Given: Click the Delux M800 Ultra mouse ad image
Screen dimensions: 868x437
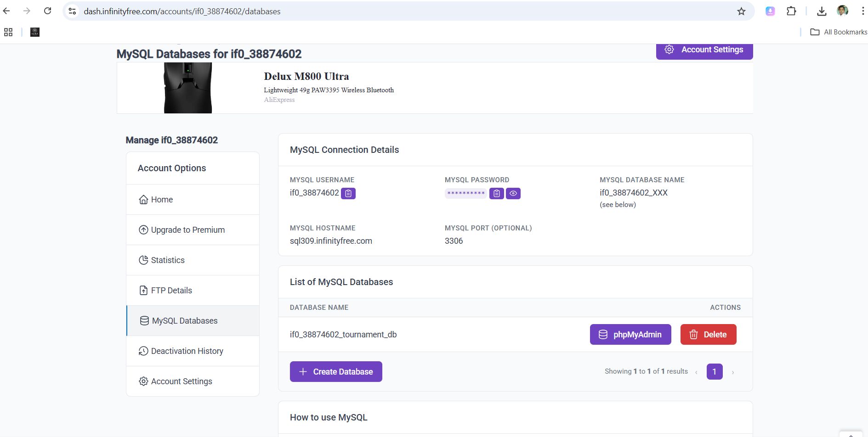Looking at the screenshot, I should pos(188,88).
